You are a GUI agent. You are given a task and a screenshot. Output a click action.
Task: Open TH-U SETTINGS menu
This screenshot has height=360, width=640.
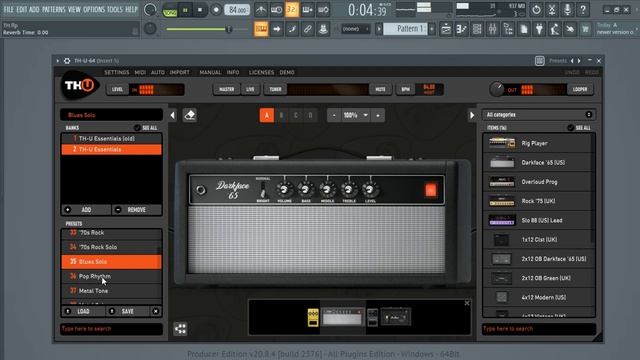116,72
